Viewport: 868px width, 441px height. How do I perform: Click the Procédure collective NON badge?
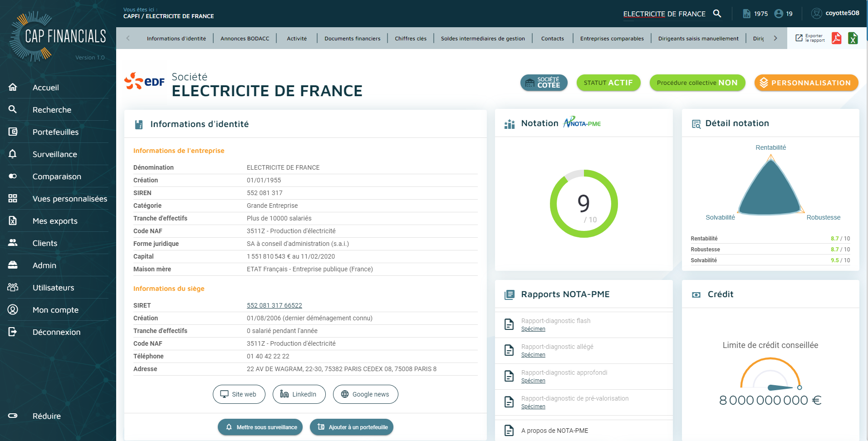697,83
